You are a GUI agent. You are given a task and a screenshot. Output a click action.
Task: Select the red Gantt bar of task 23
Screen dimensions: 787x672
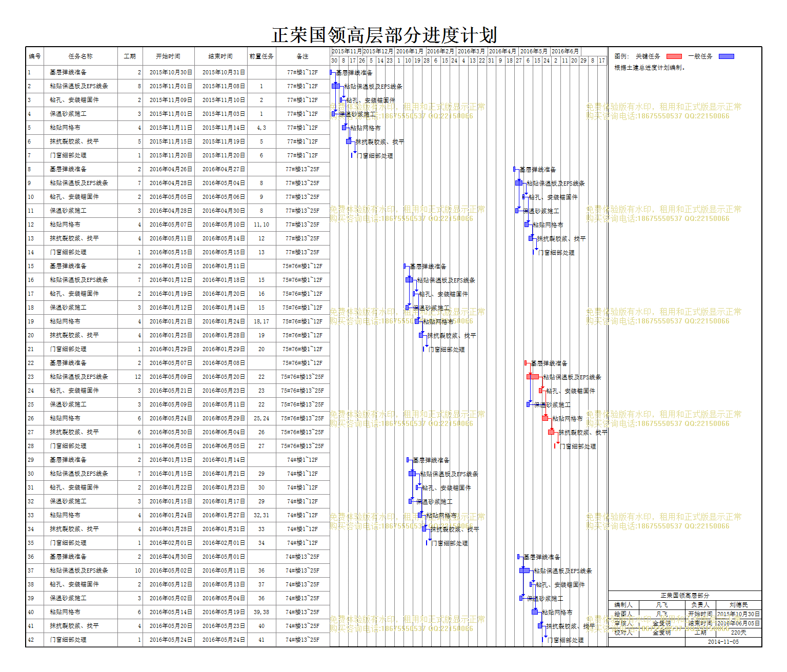pos(533,377)
